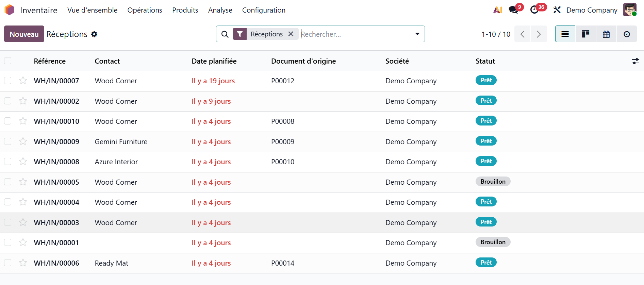Viewport: 644px width, 285px height.
Task: Expand the search options dropdown arrow
Action: [x=417, y=34]
